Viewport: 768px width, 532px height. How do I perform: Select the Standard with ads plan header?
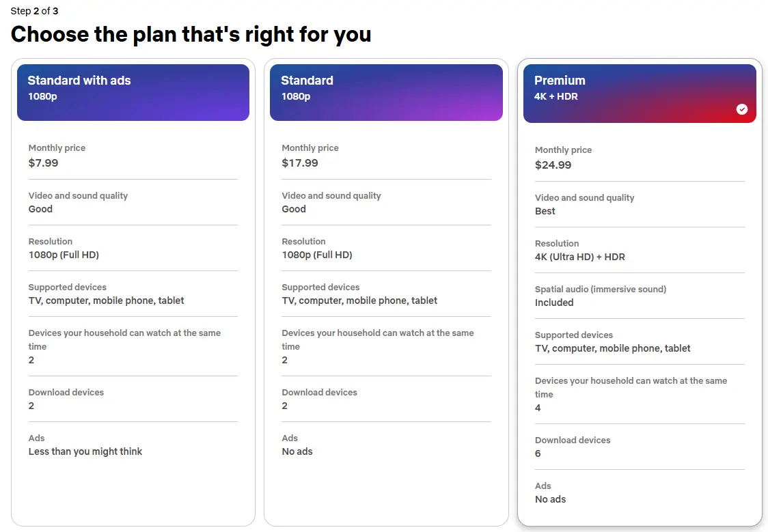(133, 92)
